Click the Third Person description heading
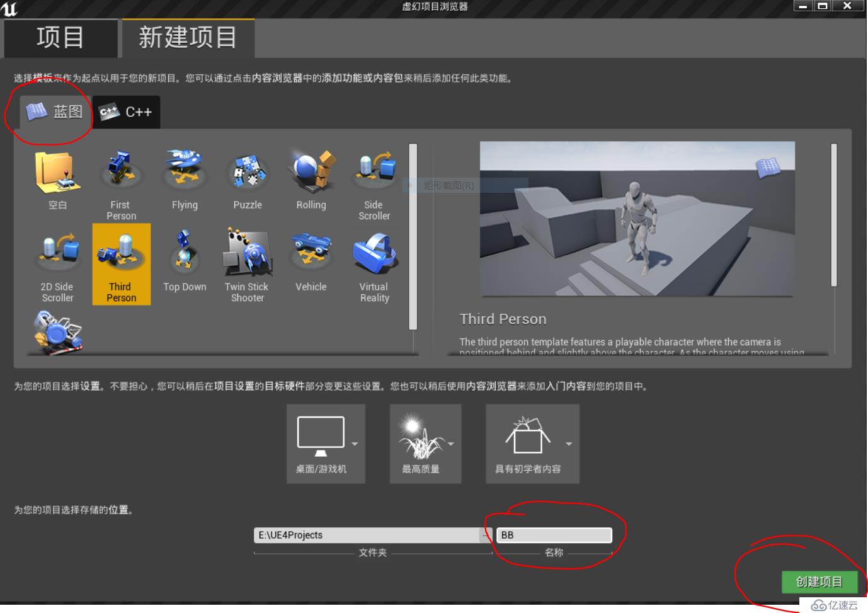 pos(503,319)
